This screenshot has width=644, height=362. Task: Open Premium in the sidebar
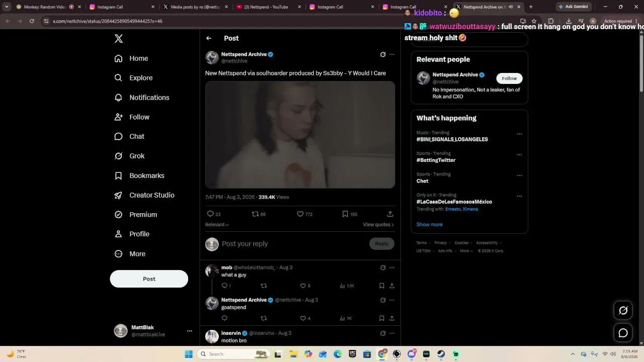tap(136, 215)
